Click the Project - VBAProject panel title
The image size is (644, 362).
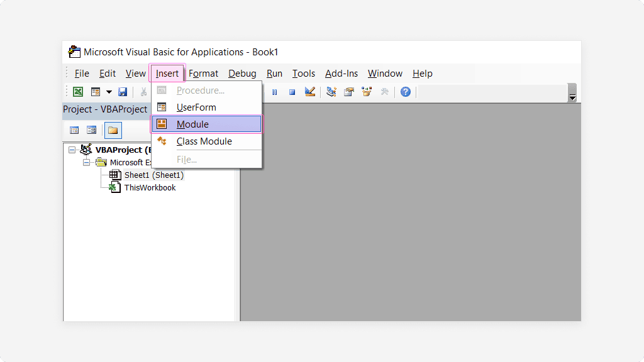tap(105, 109)
